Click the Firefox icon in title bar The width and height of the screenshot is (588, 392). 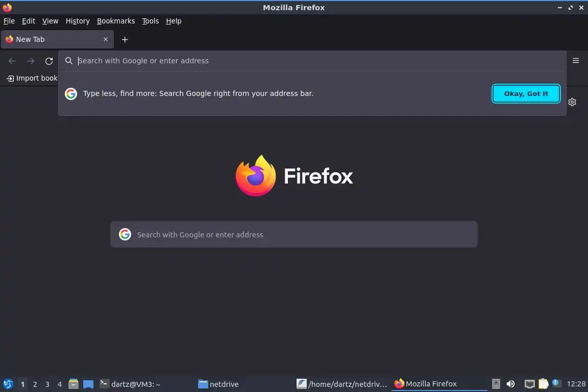7,7
